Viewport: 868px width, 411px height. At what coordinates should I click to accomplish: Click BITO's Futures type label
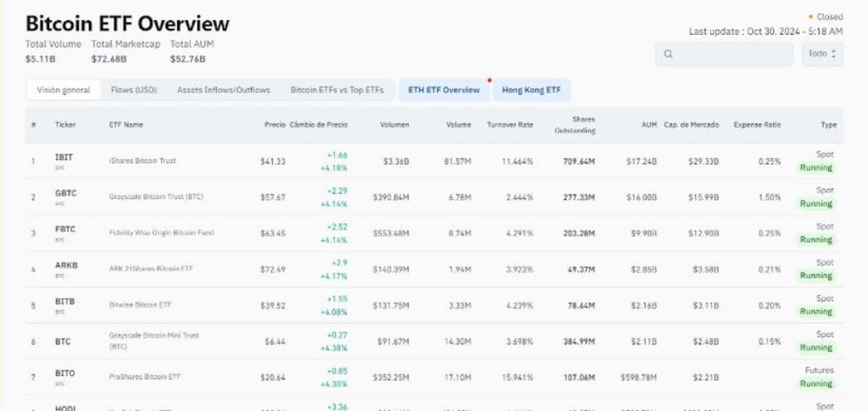820,370
